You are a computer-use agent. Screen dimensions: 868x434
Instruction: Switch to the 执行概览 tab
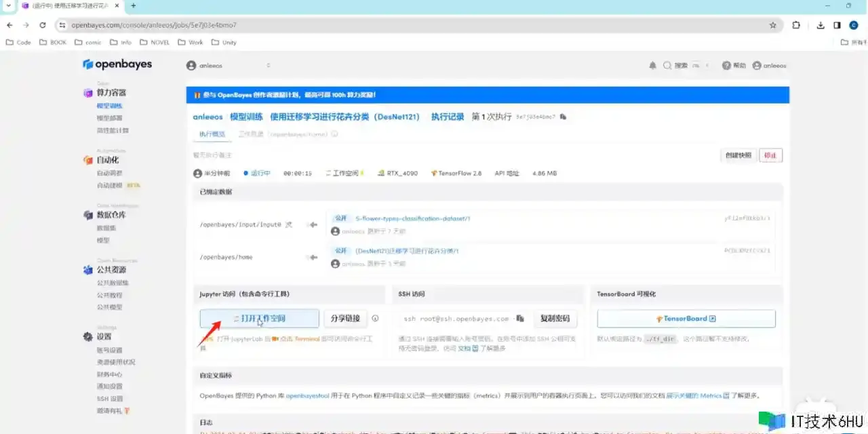tap(212, 134)
